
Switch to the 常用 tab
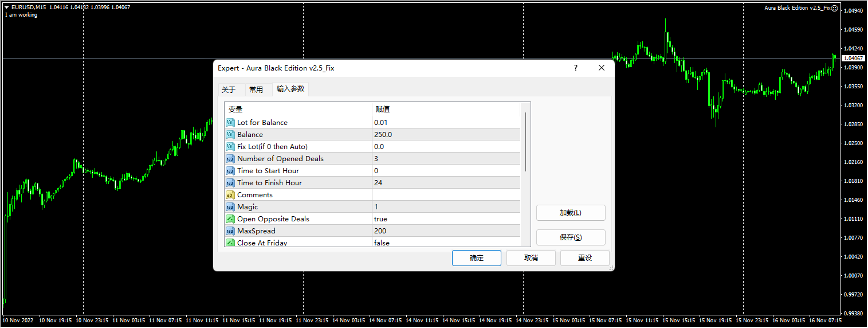[x=256, y=89]
